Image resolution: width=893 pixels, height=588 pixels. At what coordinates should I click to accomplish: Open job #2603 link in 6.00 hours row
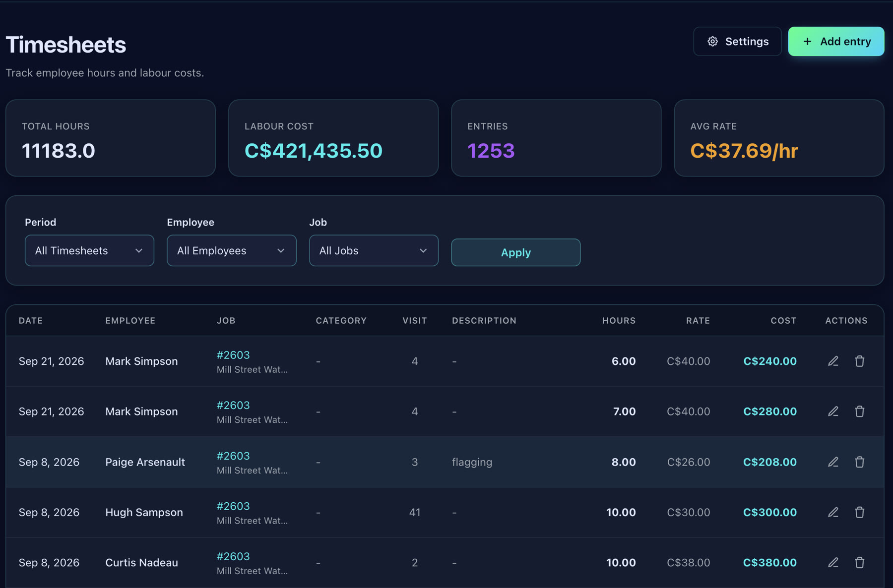233,355
